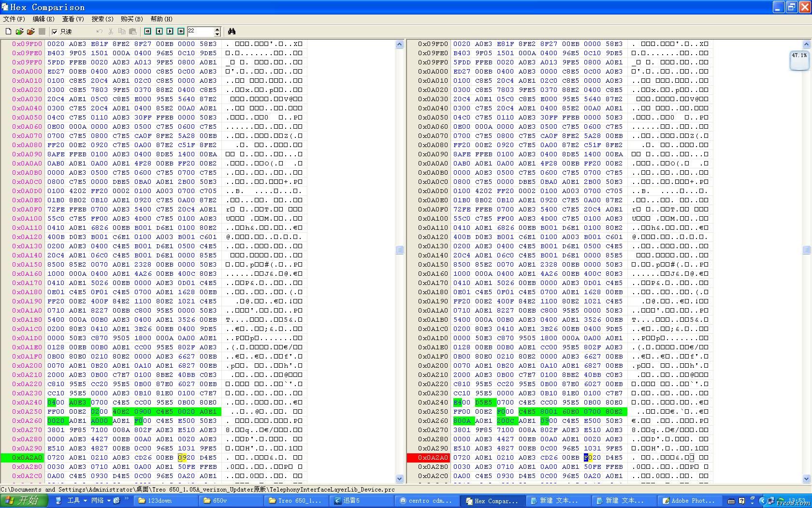
Task: Switch to the 123down taskbar window
Action: (165, 501)
